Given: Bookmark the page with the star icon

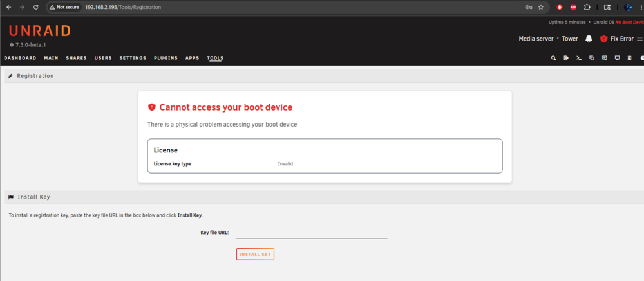Looking at the screenshot, I should (x=541, y=7).
